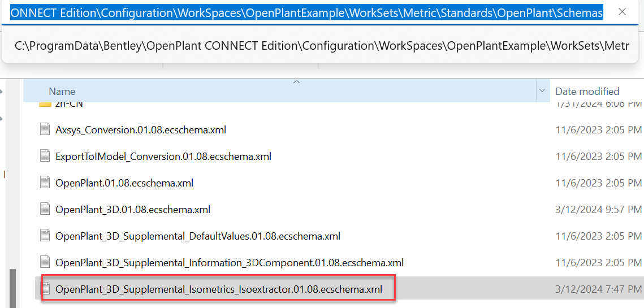Click the Supplemental_Isometrics_Isoextractor file icon
Image resolution: width=644 pixels, height=308 pixels.
coord(45,289)
